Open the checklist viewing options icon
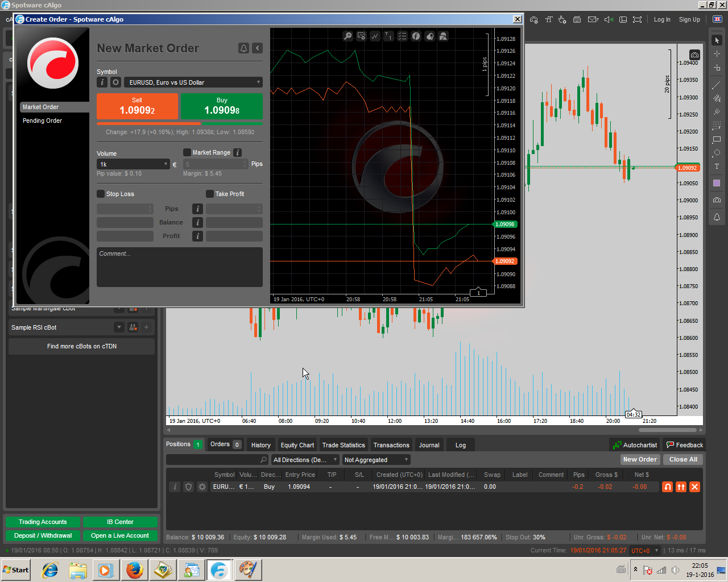Screen dimensions: 728x582 pyautogui.click(x=403, y=36)
